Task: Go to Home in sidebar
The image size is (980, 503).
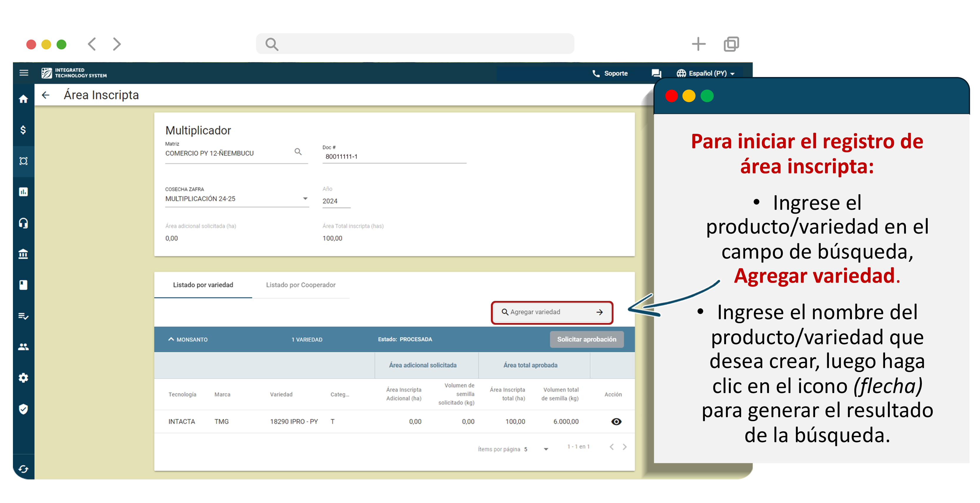Action: [24, 99]
